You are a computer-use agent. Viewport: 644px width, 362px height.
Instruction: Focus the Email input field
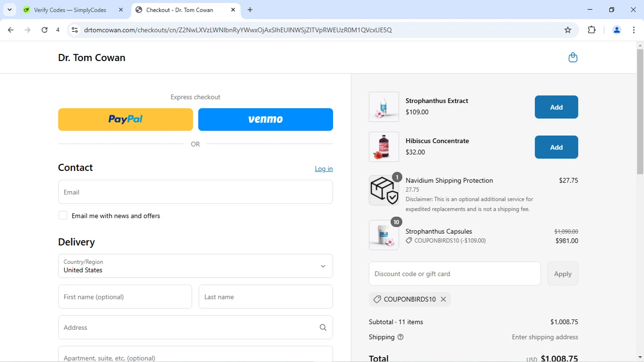coord(195,192)
